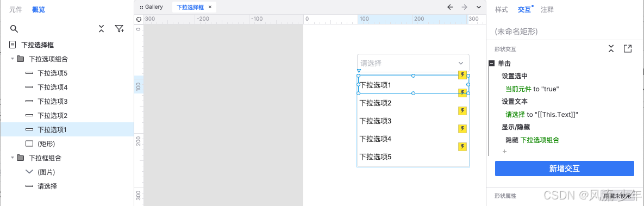
Task: Click the Gallery grid icon in tab bar
Action: coord(141,7)
